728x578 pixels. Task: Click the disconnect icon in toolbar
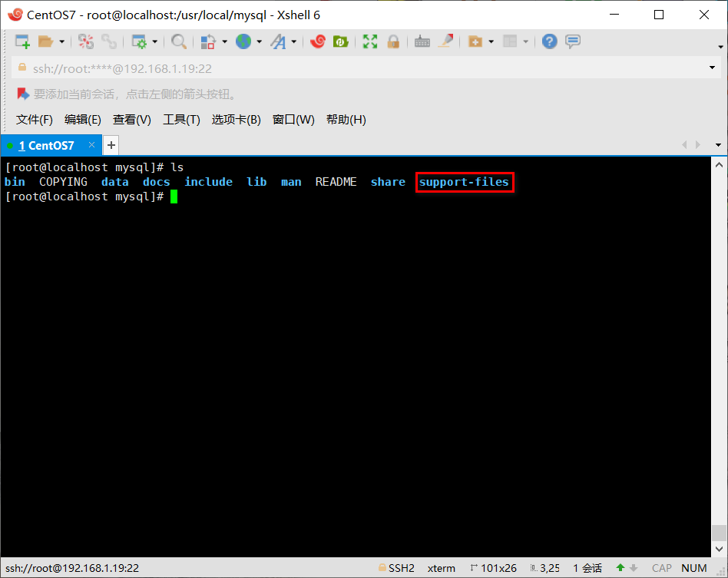pyautogui.click(x=86, y=41)
